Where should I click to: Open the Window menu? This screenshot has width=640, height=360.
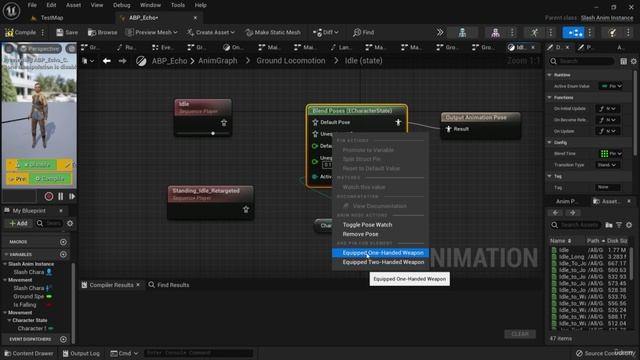[x=150, y=5]
